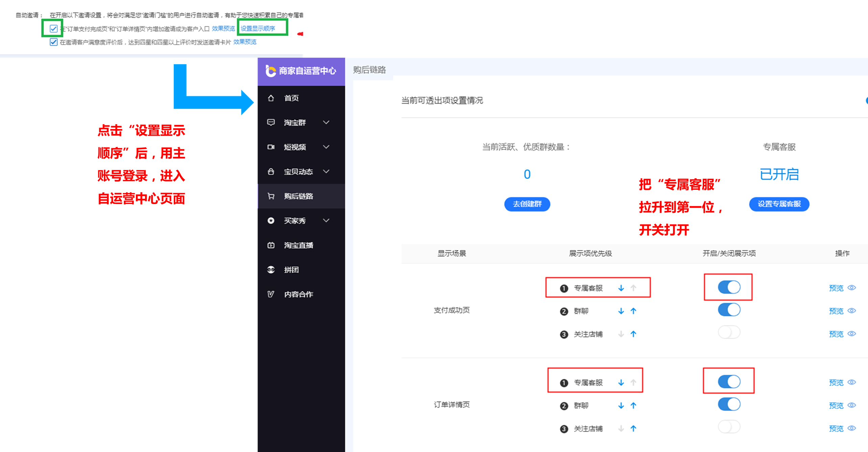Screen dimensions: 868x452
Task: Open the 宝贝动态 menu item
Action: (x=298, y=172)
